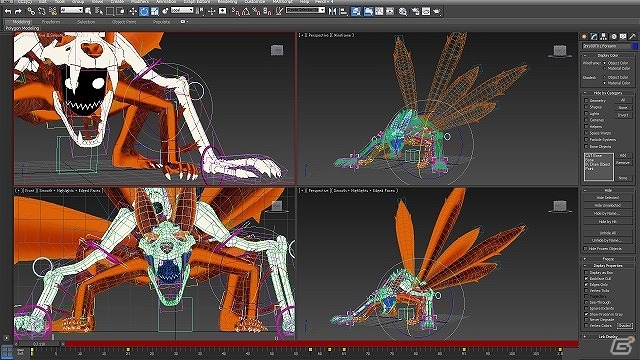This screenshot has width=640, height=360.
Task: Switch to the Selection ribbon tab
Action: pos(86,22)
